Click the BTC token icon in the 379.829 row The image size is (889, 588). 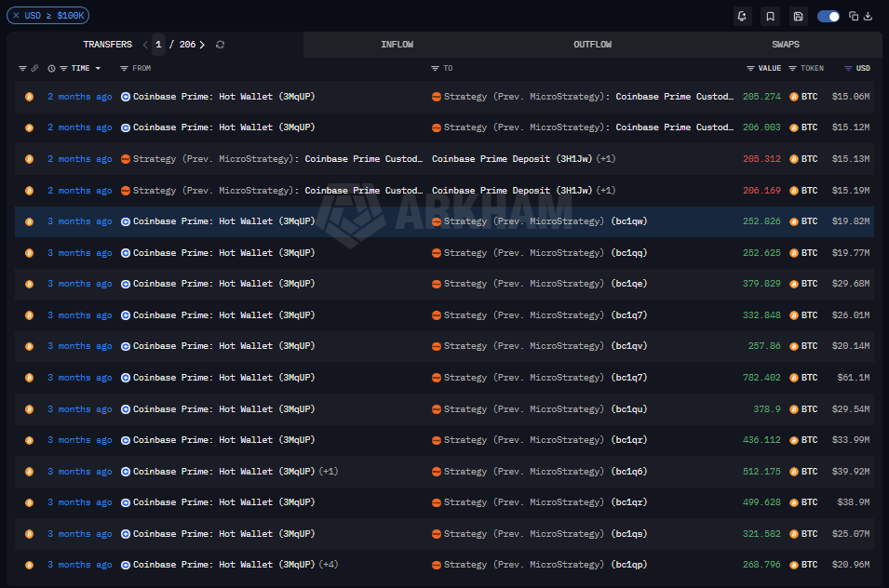tap(794, 284)
